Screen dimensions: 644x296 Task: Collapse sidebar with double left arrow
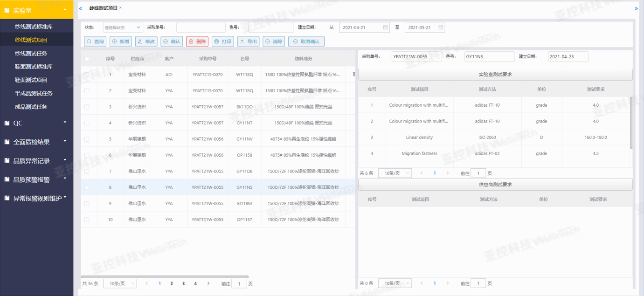click(x=81, y=8)
